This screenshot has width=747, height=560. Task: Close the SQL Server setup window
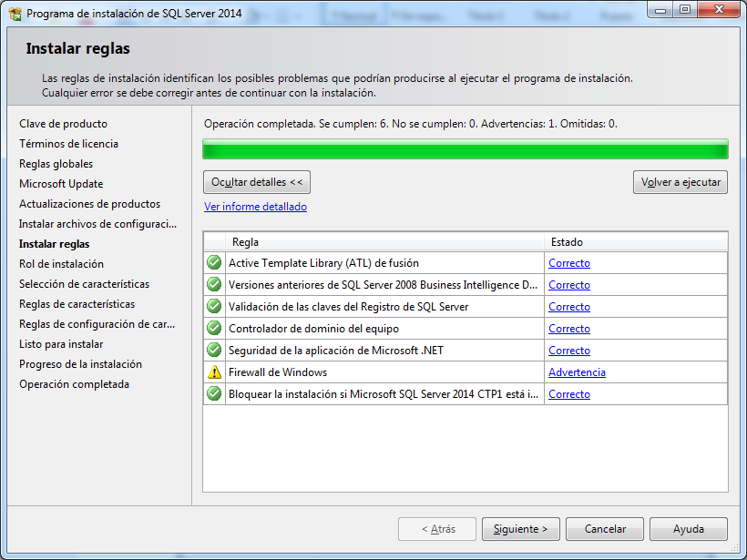pyautogui.click(x=720, y=10)
